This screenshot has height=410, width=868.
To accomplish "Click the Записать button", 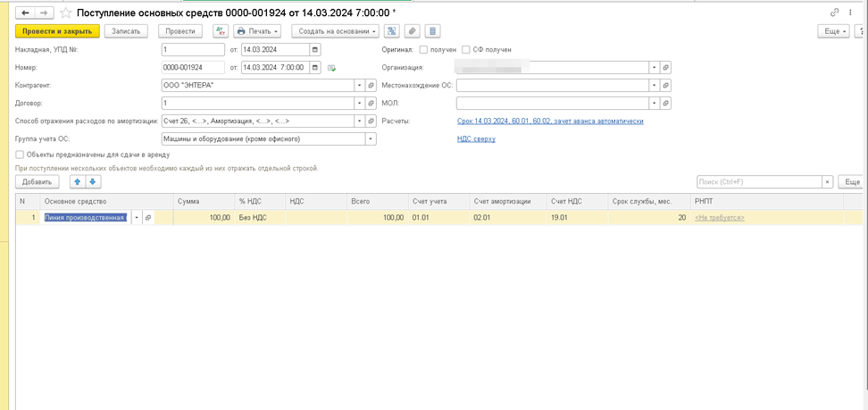I will [x=126, y=31].
